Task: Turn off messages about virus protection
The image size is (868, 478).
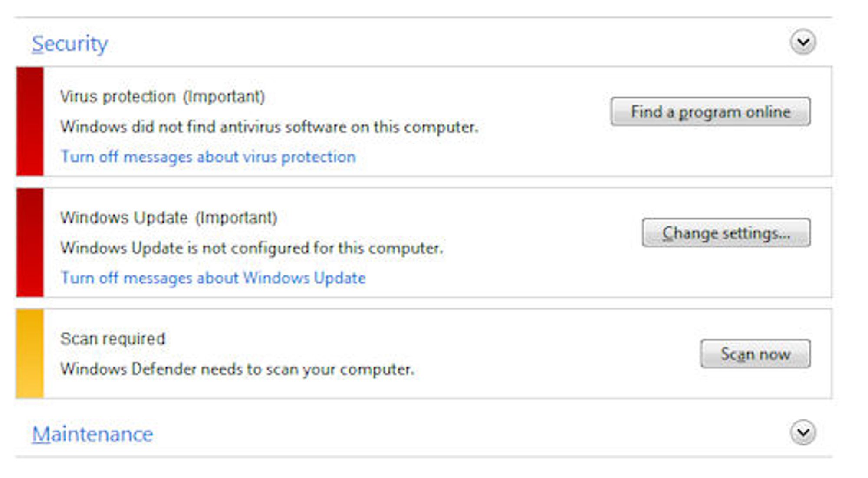Action: point(208,157)
